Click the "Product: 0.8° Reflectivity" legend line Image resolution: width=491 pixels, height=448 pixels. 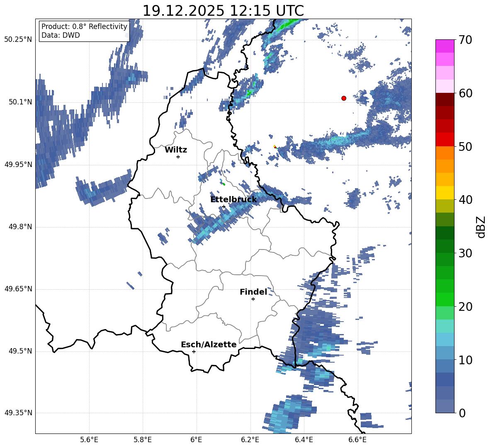(x=84, y=26)
